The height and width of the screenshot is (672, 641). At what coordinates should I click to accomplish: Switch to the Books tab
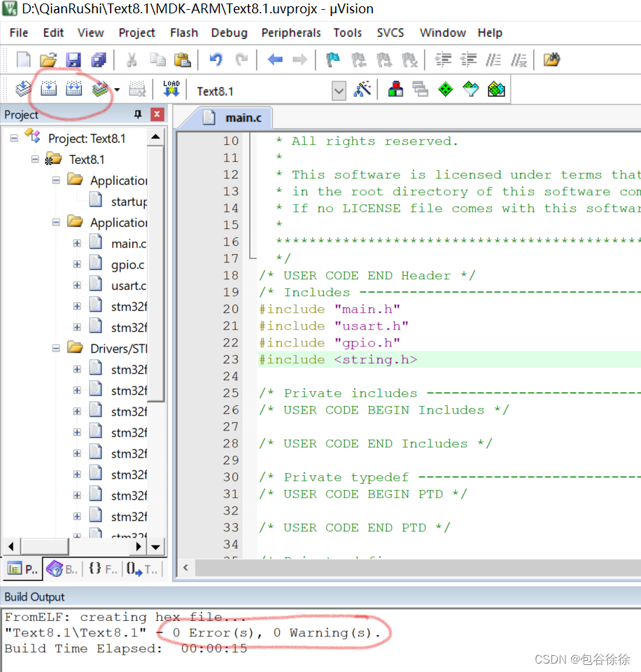click(x=62, y=568)
